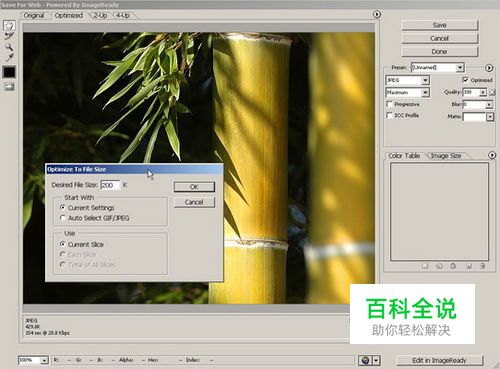Click the Desired File Size input field
Viewport: 500px width, 369px height.
point(110,185)
